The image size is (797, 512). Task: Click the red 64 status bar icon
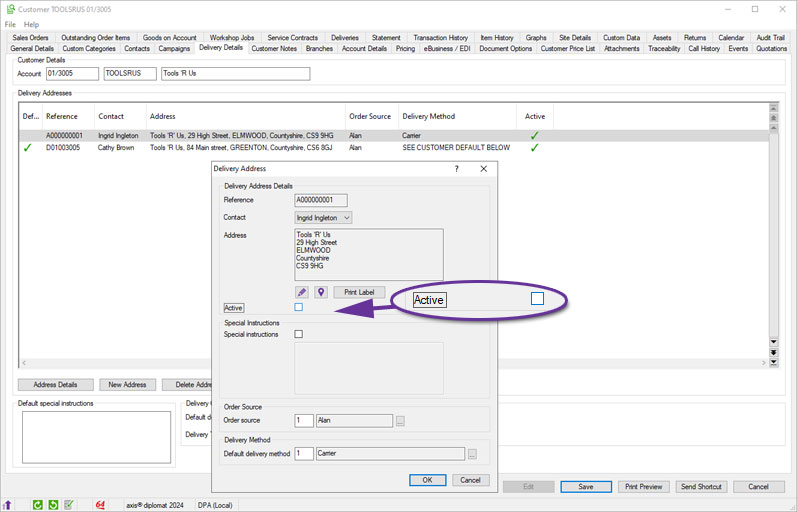click(100, 506)
